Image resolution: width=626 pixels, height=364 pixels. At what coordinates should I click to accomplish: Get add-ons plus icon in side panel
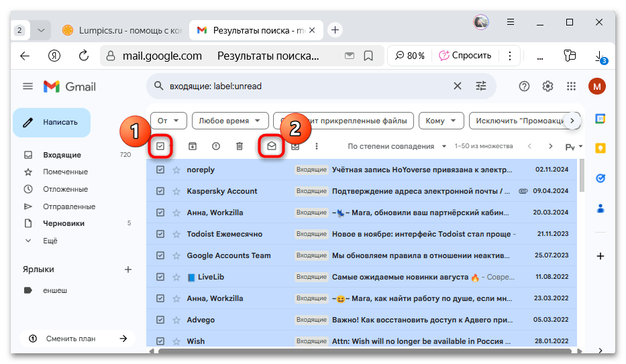coord(600,256)
